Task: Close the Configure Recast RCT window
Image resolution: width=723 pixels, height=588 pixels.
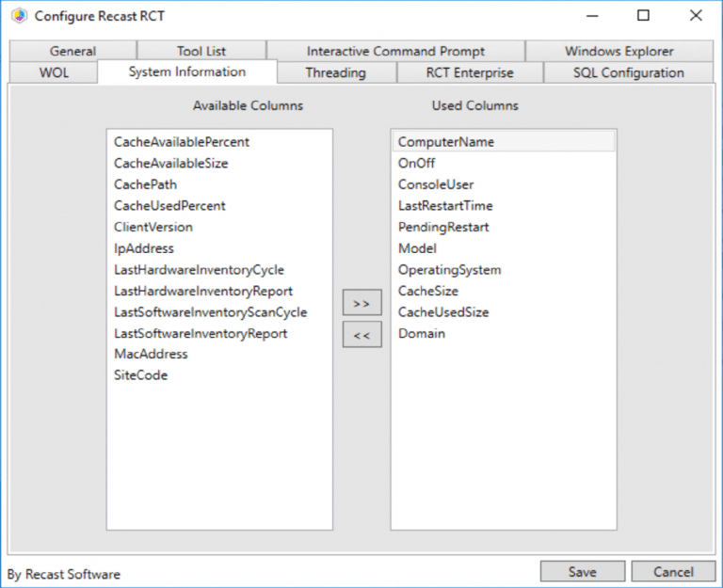Action: click(x=696, y=16)
